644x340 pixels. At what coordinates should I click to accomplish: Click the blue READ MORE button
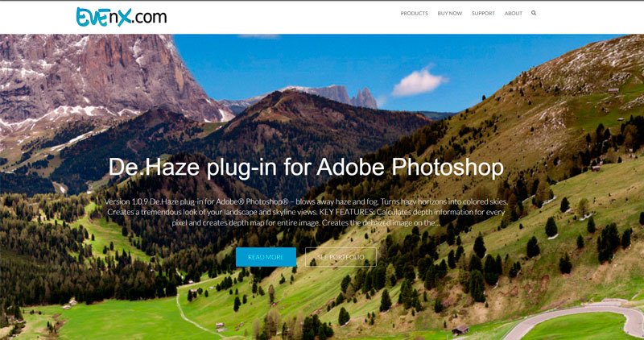coord(266,257)
